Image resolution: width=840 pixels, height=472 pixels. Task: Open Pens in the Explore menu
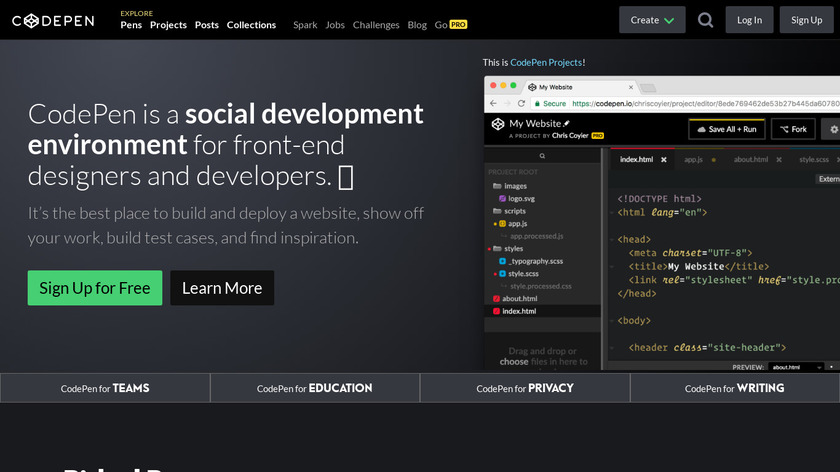pyautogui.click(x=131, y=25)
